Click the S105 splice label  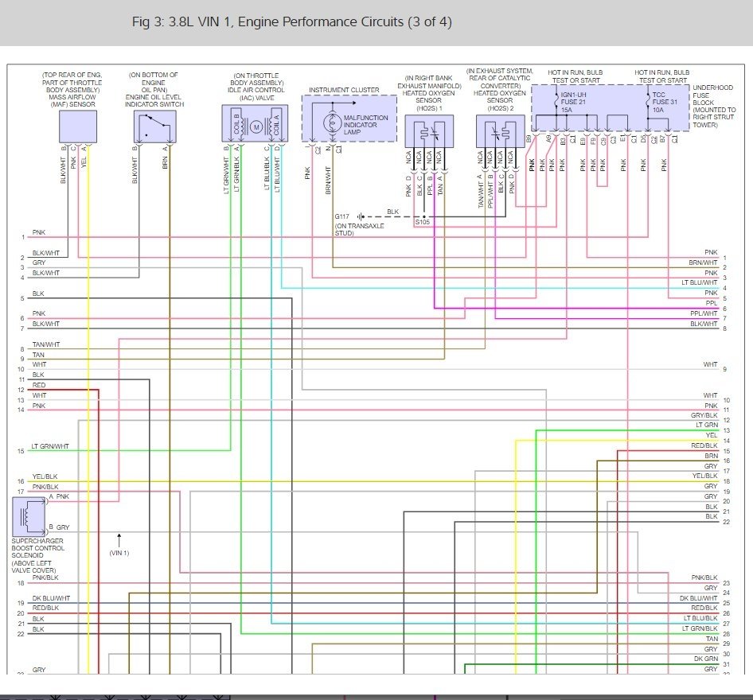pos(422,223)
